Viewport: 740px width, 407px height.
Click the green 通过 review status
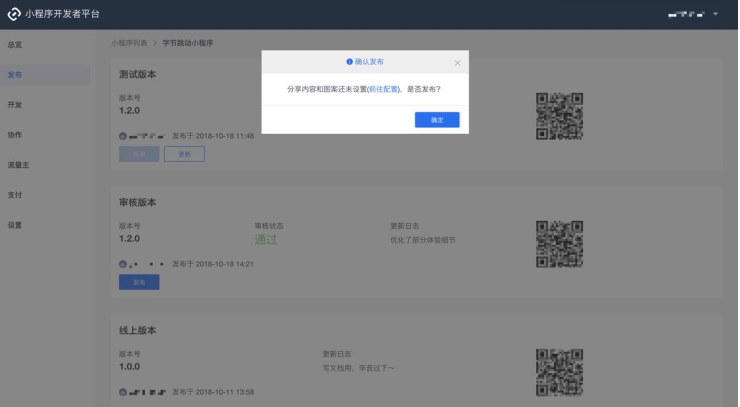pos(266,239)
